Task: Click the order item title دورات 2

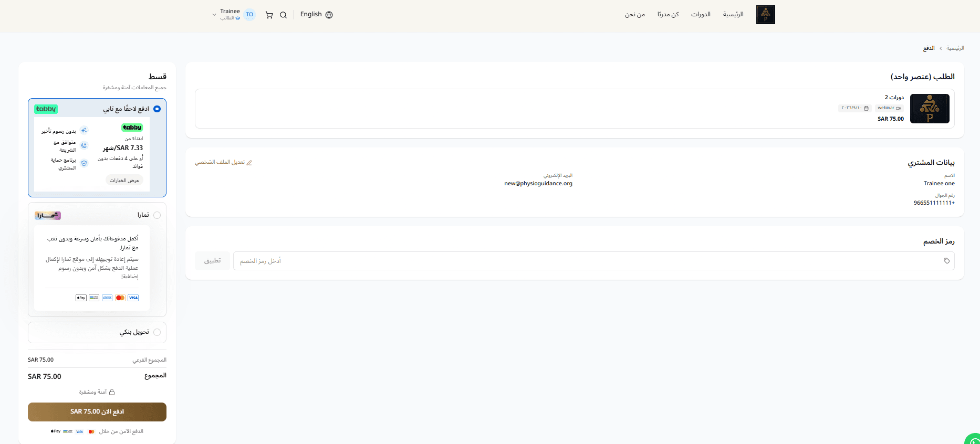Action: click(x=894, y=98)
